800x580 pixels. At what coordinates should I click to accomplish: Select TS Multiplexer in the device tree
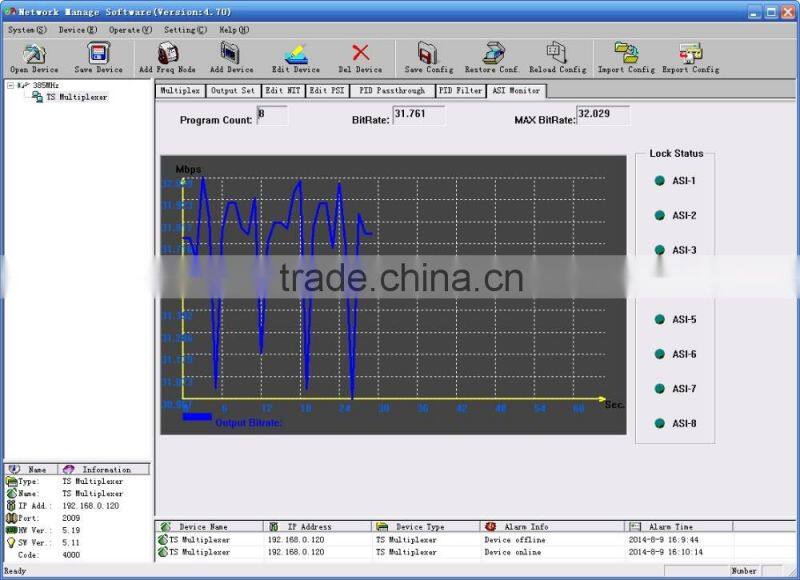click(76, 97)
